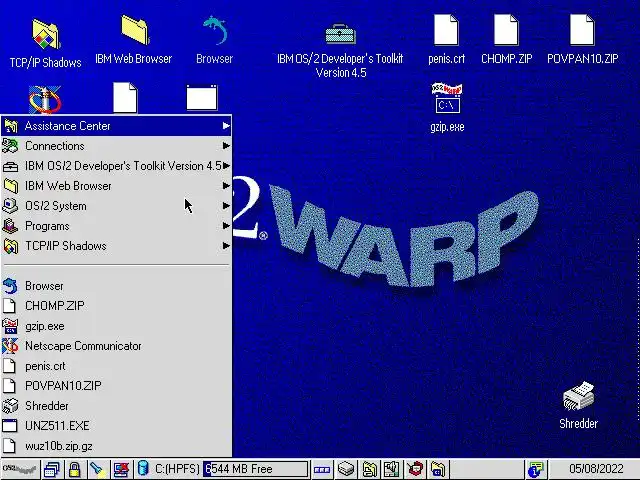The width and height of the screenshot is (640, 480).
Task: Expand the TCP/IP Shadows submenu arrow
Action: point(226,246)
